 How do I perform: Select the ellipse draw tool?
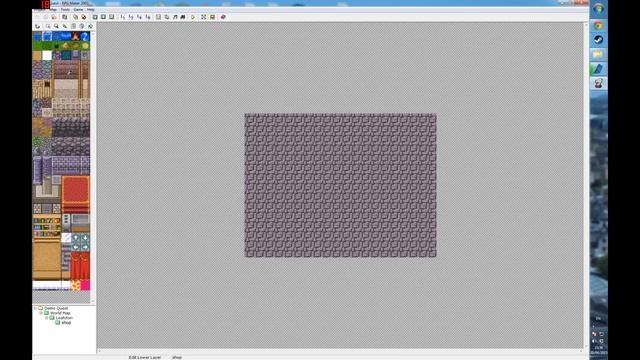pos(82,26)
